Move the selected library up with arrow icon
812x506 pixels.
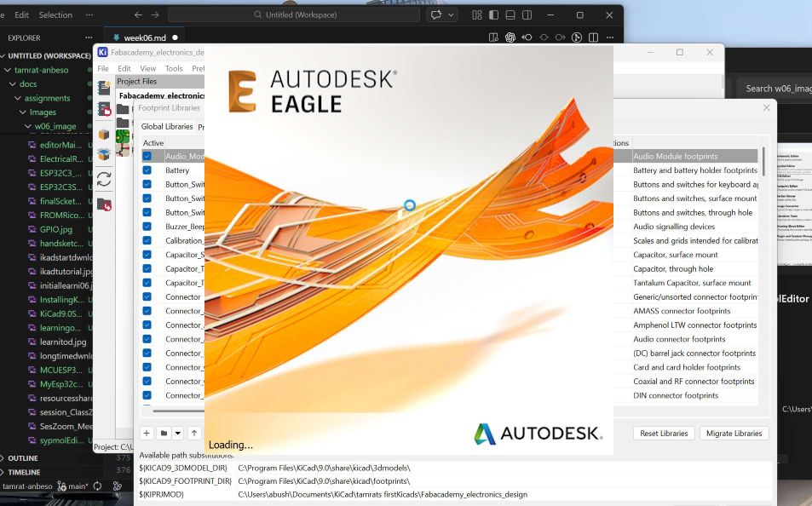pyautogui.click(x=194, y=432)
